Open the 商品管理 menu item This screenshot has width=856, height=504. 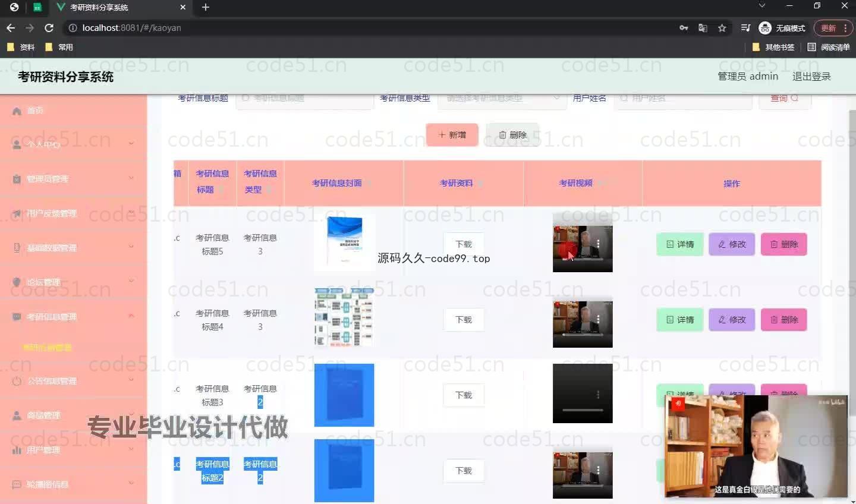coord(74,415)
